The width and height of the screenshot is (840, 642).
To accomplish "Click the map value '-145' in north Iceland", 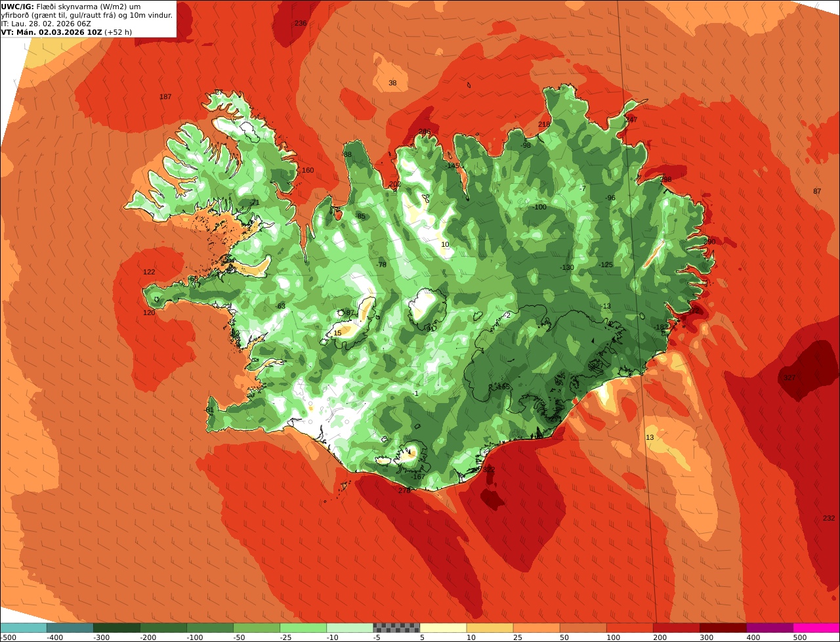I will pos(452,165).
